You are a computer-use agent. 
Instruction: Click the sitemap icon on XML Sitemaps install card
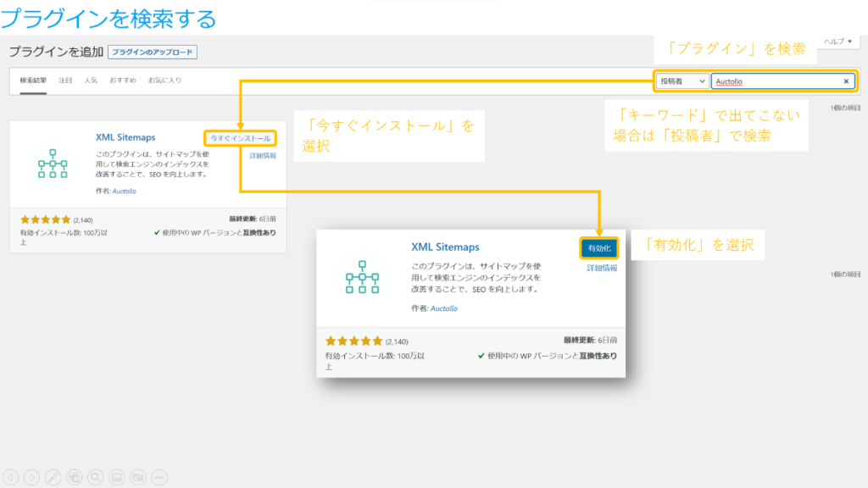pos(53,164)
